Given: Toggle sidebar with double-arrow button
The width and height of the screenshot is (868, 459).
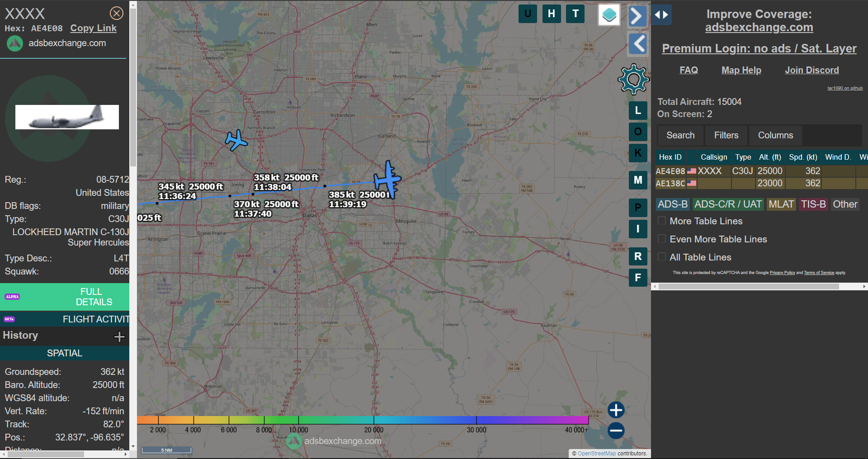Looking at the screenshot, I should pos(661,14).
